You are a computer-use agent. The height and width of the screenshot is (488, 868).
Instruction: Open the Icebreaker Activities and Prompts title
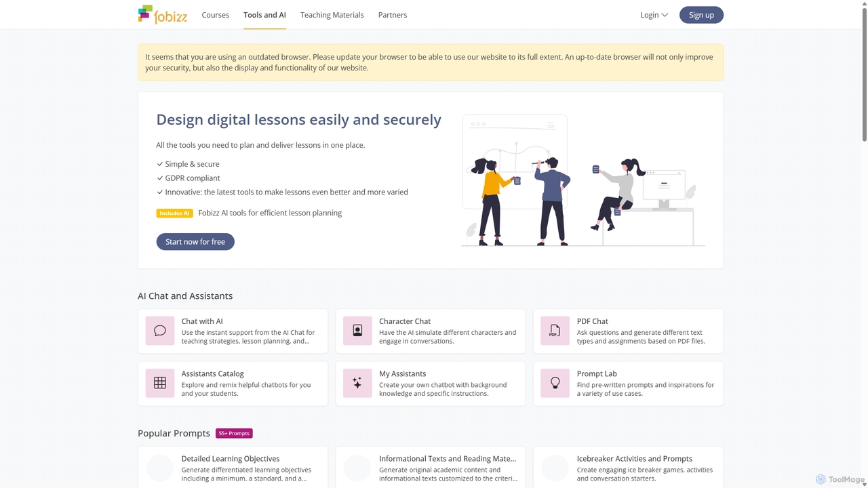635,459
